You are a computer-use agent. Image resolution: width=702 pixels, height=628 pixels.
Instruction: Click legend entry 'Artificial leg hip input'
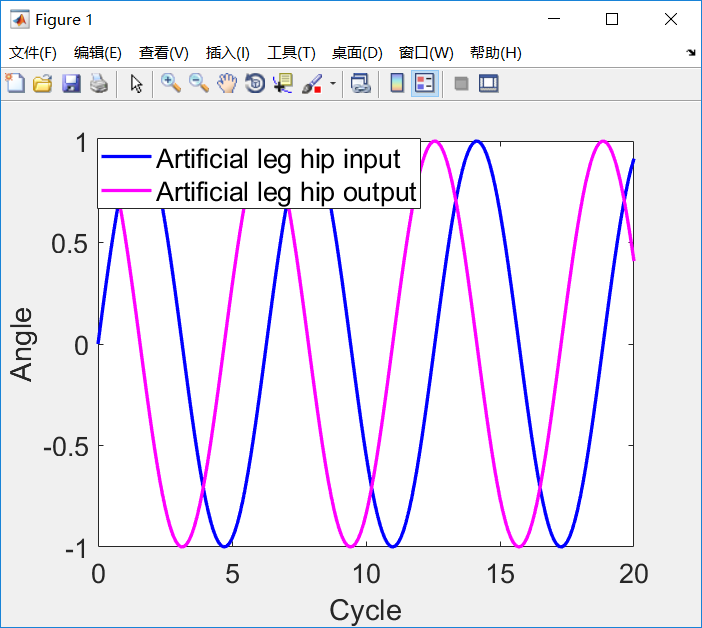point(278,159)
